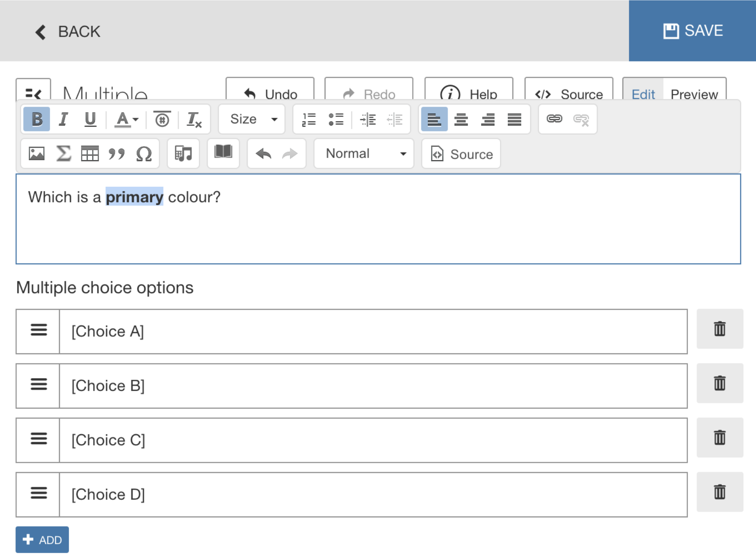Insert a table into the question text
Image resolution: width=756 pixels, height=556 pixels.
90,153
